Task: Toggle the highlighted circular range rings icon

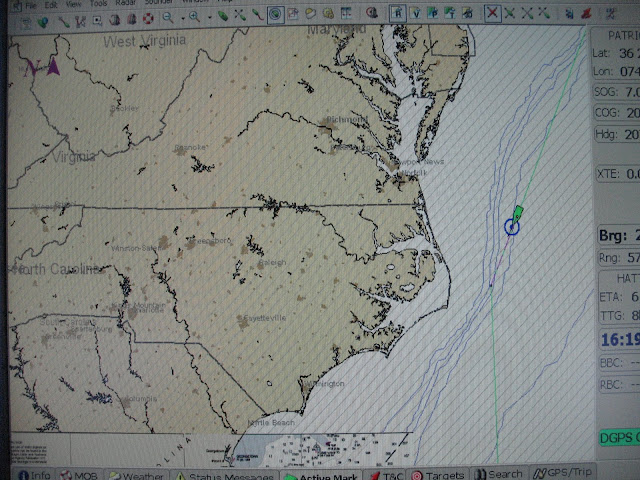Action: coord(276,15)
